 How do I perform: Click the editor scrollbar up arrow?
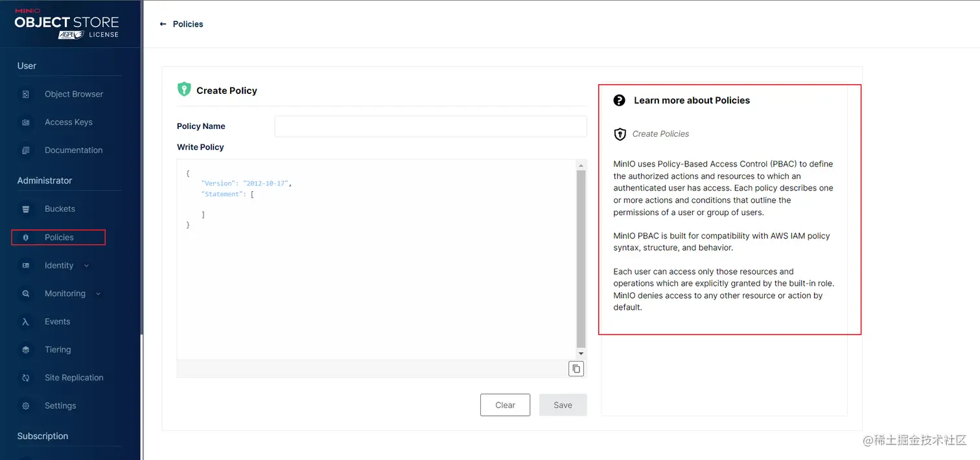click(x=581, y=166)
